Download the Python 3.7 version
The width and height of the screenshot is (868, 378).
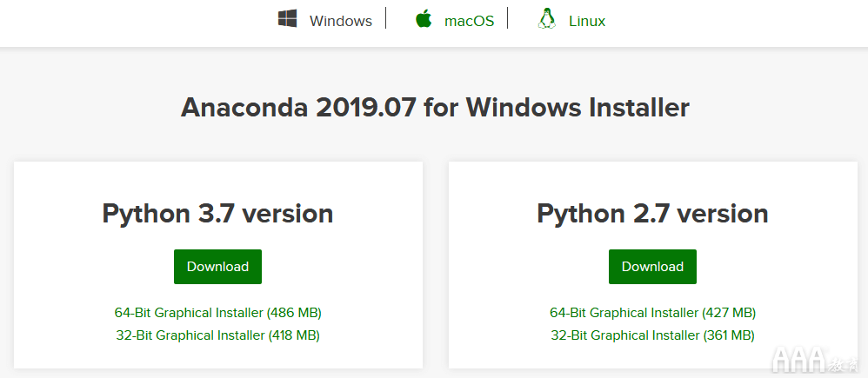pyautogui.click(x=217, y=267)
